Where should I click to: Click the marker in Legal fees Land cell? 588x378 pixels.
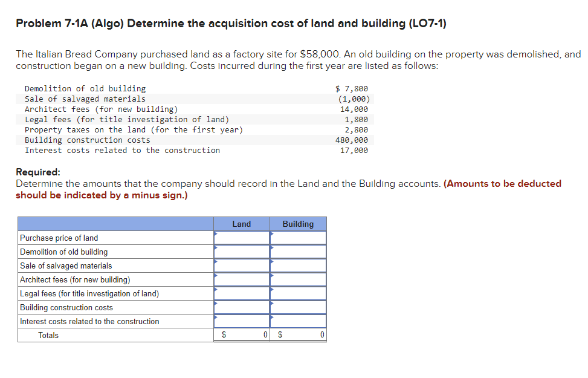(x=216, y=290)
